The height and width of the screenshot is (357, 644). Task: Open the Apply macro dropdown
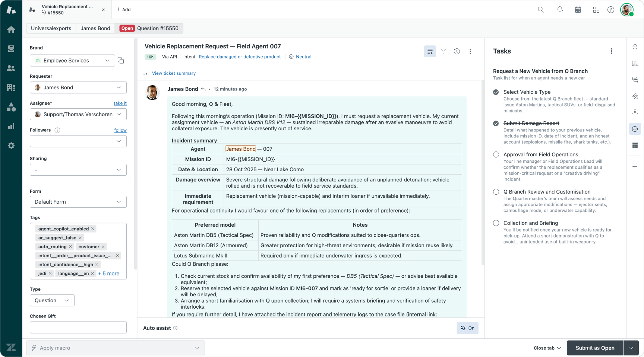tap(116, 348)
